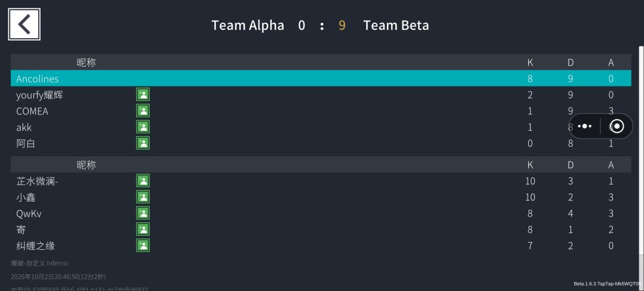
Task: Select the highlighted Ancolines row
Action: click(x=321, y=78)
